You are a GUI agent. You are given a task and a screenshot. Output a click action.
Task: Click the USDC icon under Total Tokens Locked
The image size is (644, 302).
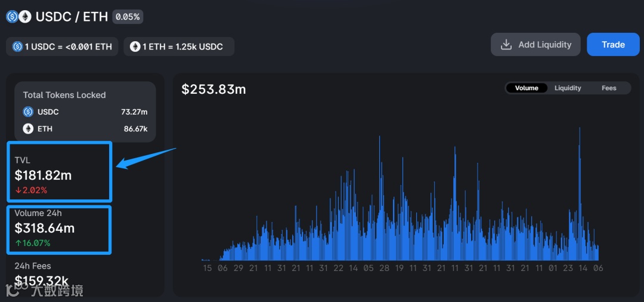pyautogui.click(x=28, y=112)
